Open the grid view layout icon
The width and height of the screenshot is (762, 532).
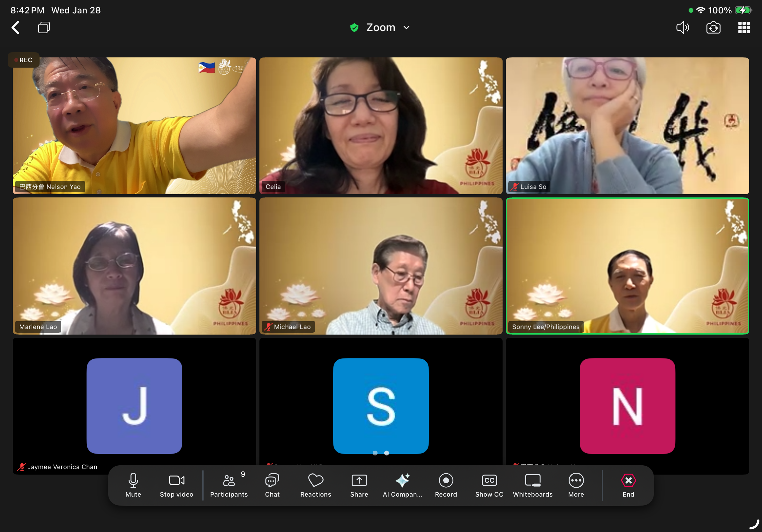[x=744, y=27]
